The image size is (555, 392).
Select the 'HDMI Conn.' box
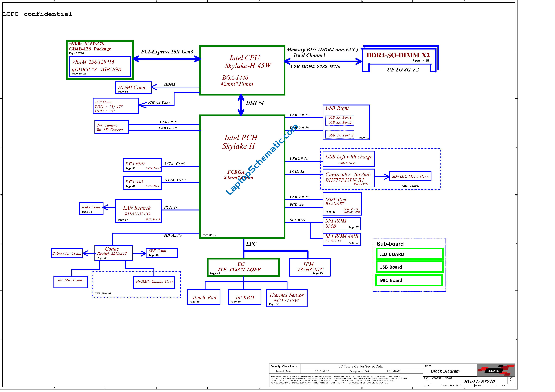pos(133,88)
